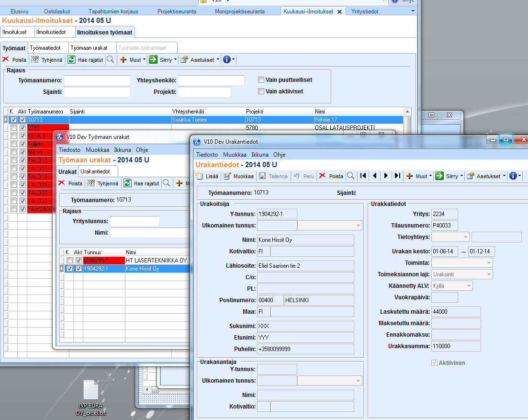This screenshot has height=420, width=528.
Task: Open Toiminta dropdown
Action: click(489, 263)
